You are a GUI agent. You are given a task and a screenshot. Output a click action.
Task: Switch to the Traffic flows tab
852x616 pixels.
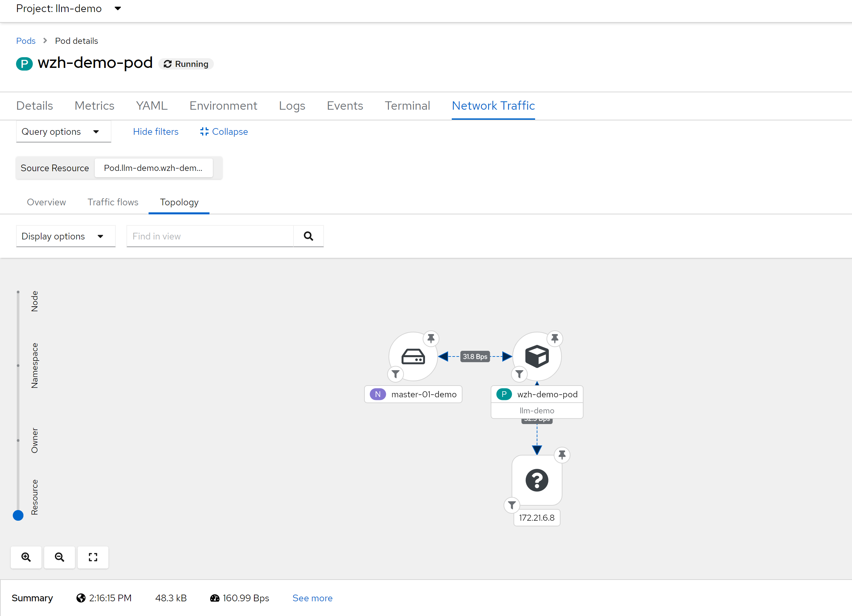(x=113, y=202)
